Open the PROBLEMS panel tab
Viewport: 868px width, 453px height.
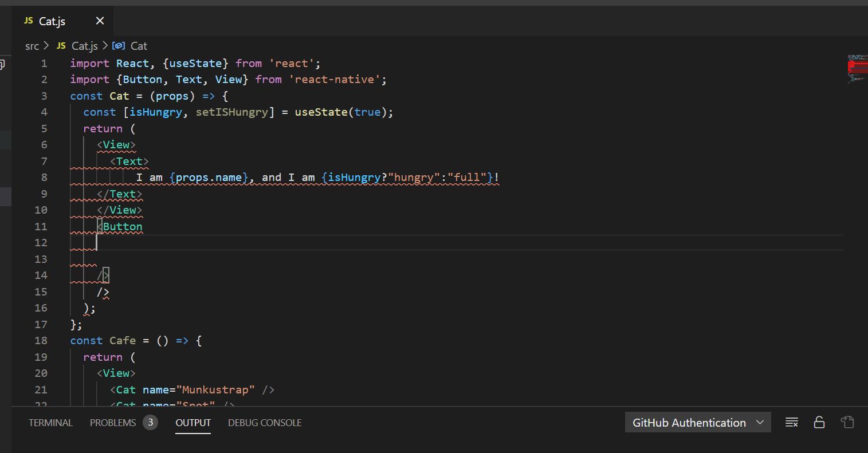click(x=113, y=423)
